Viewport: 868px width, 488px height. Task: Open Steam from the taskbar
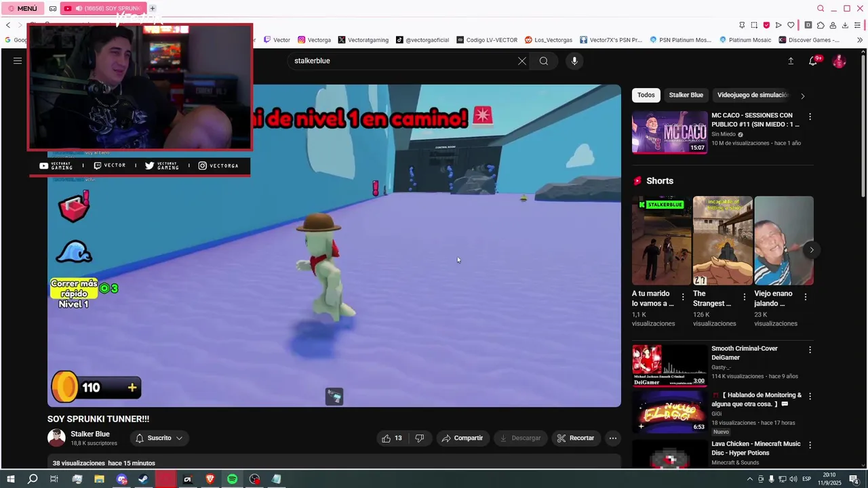point(143,479)
